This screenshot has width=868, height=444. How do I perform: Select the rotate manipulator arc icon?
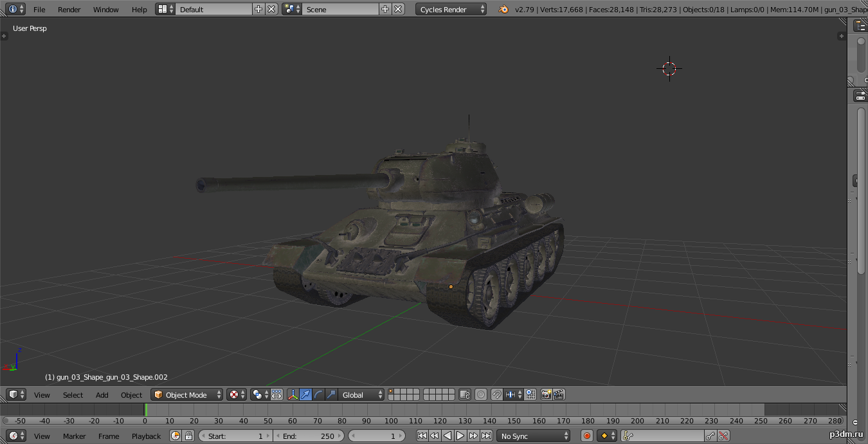(319, 394)
